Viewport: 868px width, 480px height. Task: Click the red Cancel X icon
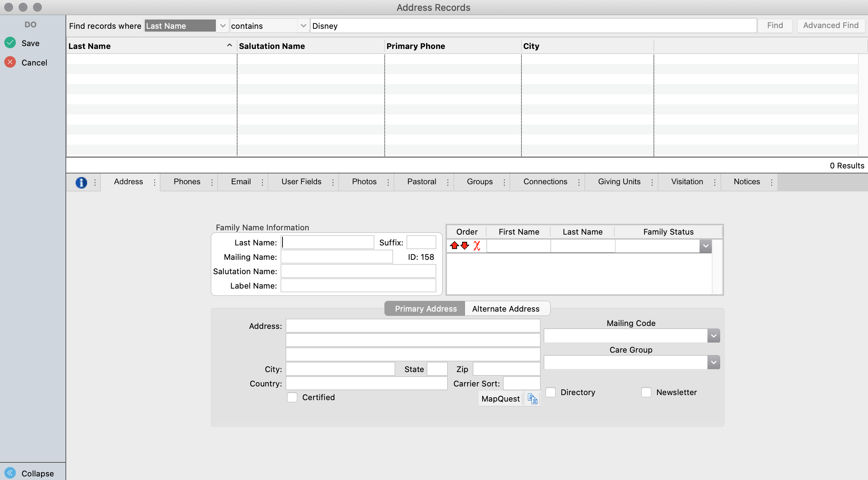point(10,62)
